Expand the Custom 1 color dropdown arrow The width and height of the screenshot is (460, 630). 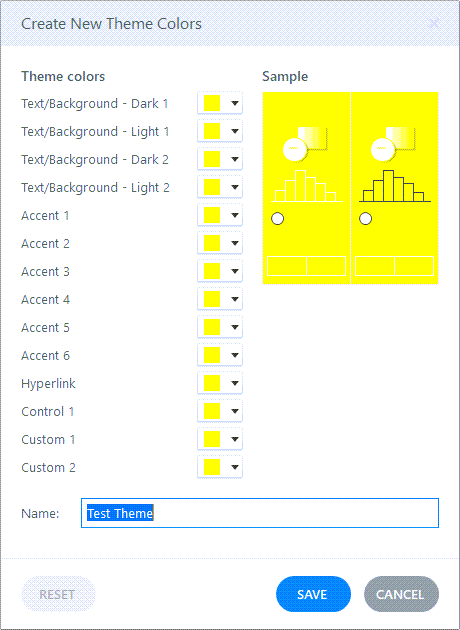pos(235,440)
